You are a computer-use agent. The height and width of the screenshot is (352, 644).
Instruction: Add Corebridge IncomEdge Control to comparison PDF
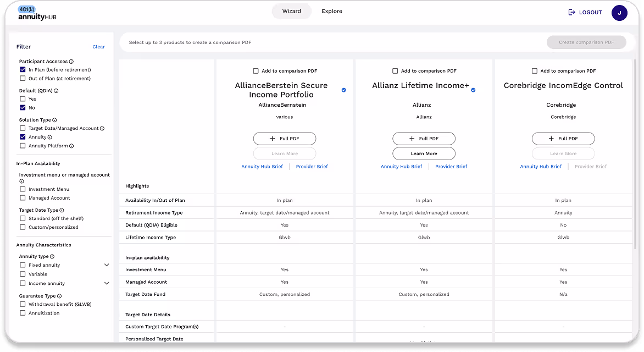(534, 71)
